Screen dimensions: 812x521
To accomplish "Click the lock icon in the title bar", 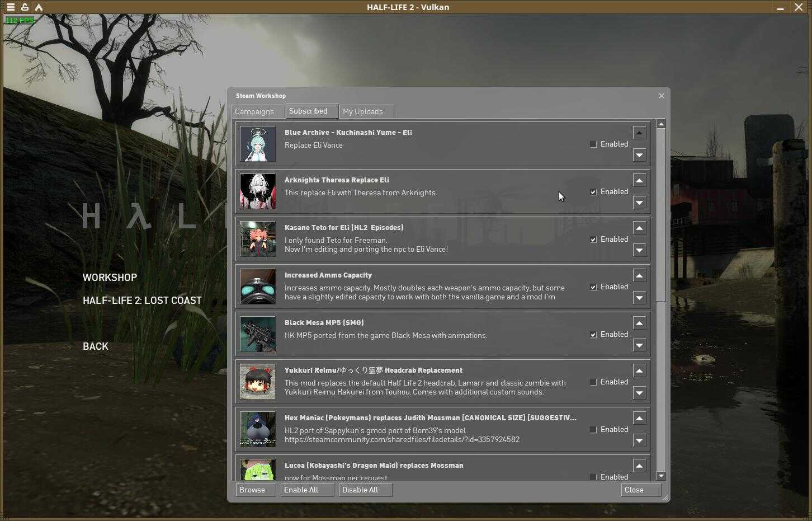I will pyautogui.click(x=25, y=7).
